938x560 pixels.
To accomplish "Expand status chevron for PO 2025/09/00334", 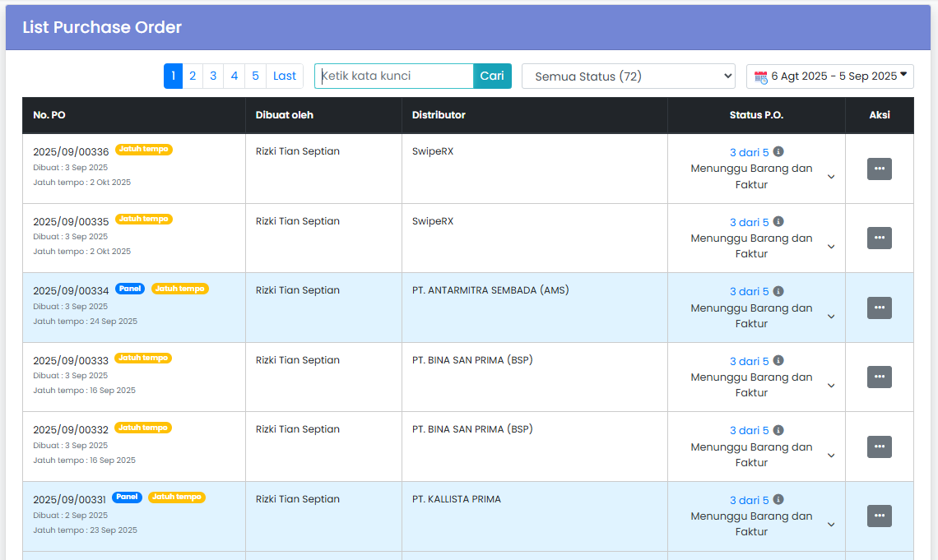I will [831, 317].
